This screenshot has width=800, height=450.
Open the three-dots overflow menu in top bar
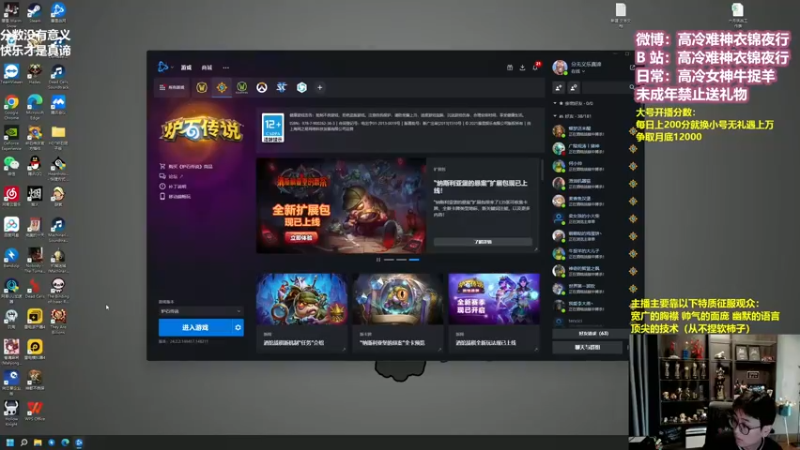click(x=226, y=67)
